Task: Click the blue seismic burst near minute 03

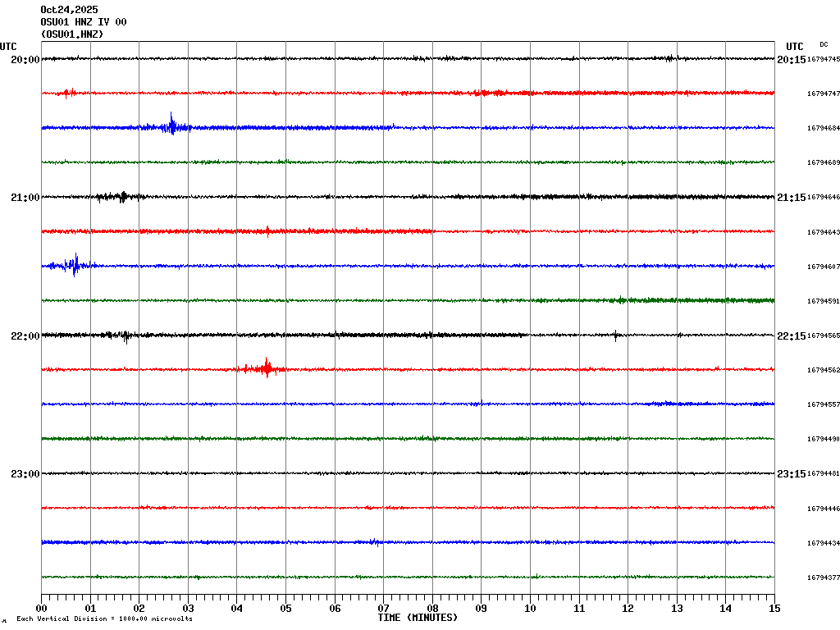Action: pos(171,126)
